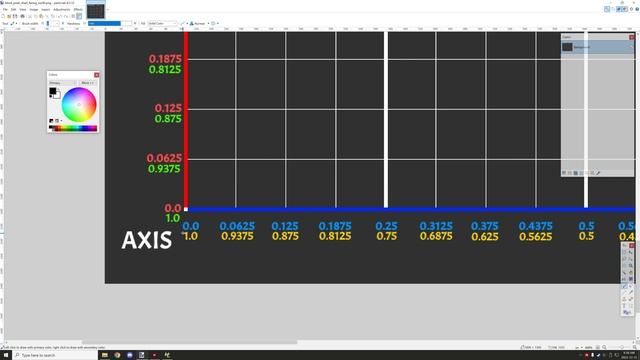
Task: Select the Magic Wand tool
Action: pos(624,273)
